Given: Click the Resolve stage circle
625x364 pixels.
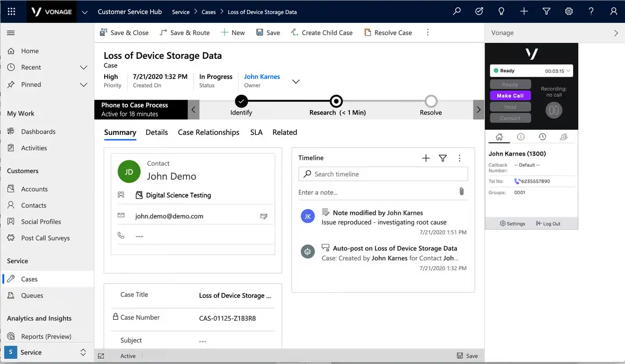Looking at the screenshot, I should click(431, 101).
